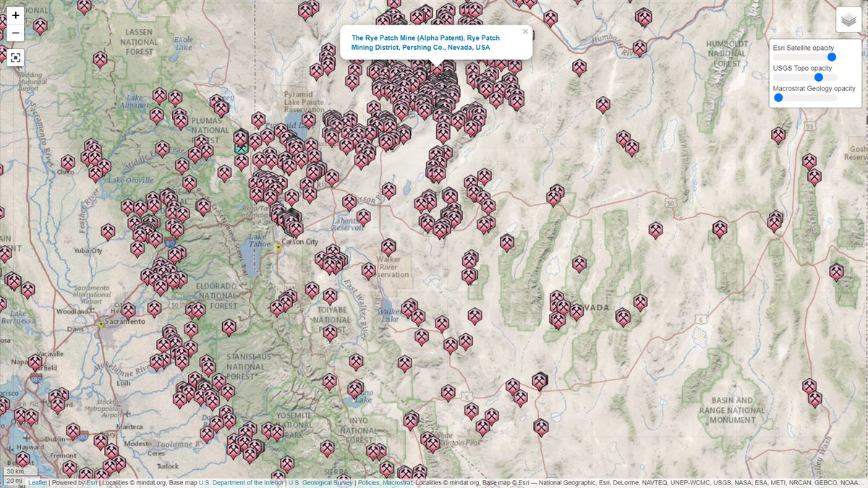868x488 pixels.
Task: Select the marker near East Walker River label
Action: click(368, 270)
